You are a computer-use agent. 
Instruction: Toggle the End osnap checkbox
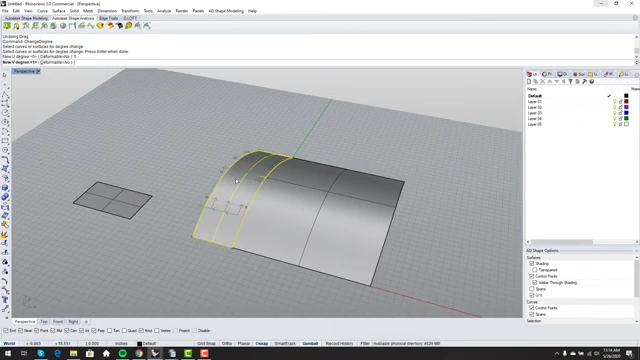tap(6, 331)
